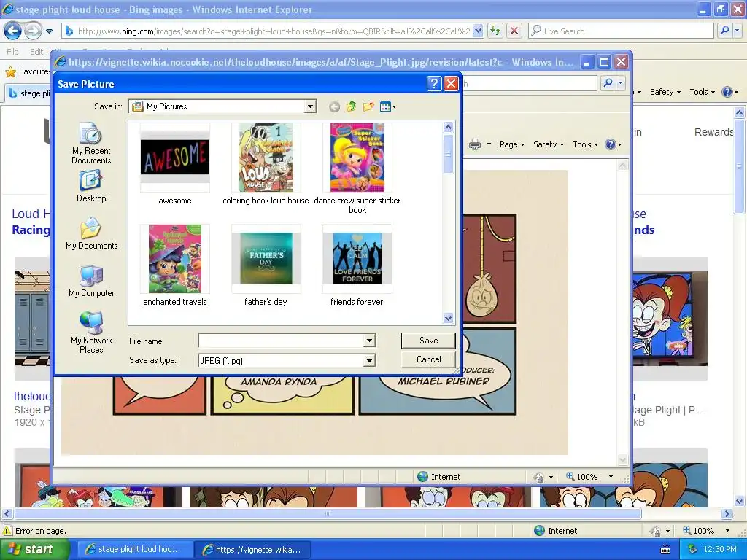Image resolution: width=747 pixels, height=560 pixels.
Task: Open the File menu in main IE window
Action: tap(12, 52)
